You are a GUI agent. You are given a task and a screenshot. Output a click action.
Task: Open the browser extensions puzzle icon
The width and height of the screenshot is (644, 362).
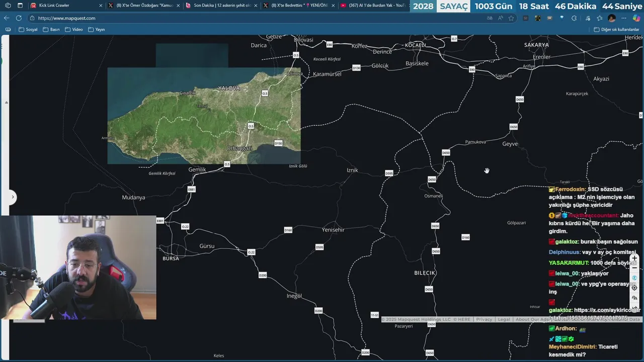(x=574, y=18)
